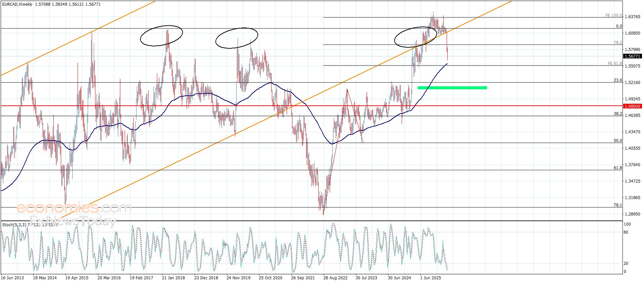Screen dimensions: 644x282
Task: Click the 19 Apr 2015 date label
Action: 77,278
